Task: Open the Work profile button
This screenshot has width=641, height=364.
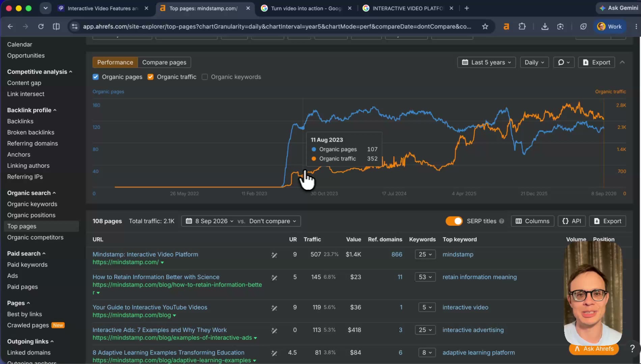Action: point(609,26)
